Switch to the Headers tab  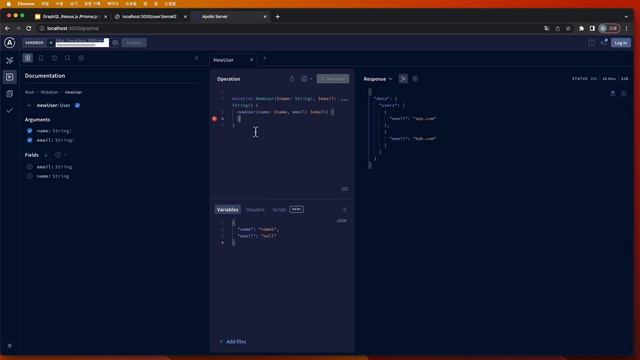255,210
